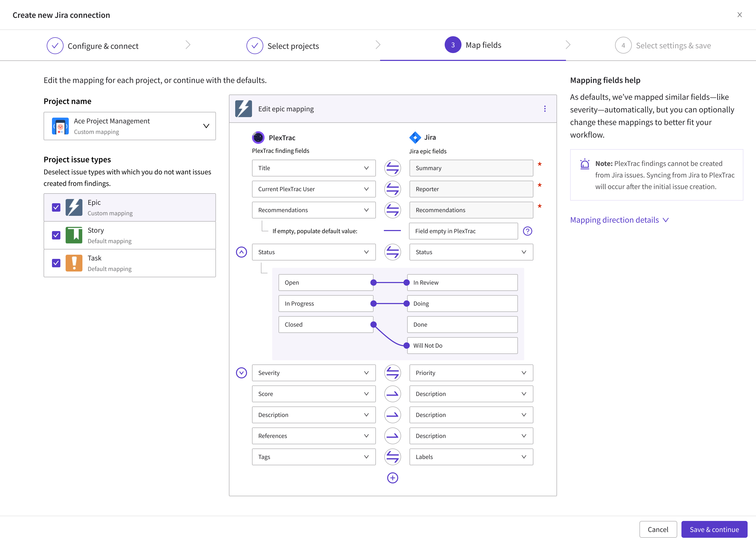Toggle bidirectional sync icon for Severity row

click(x=392, y=373)
